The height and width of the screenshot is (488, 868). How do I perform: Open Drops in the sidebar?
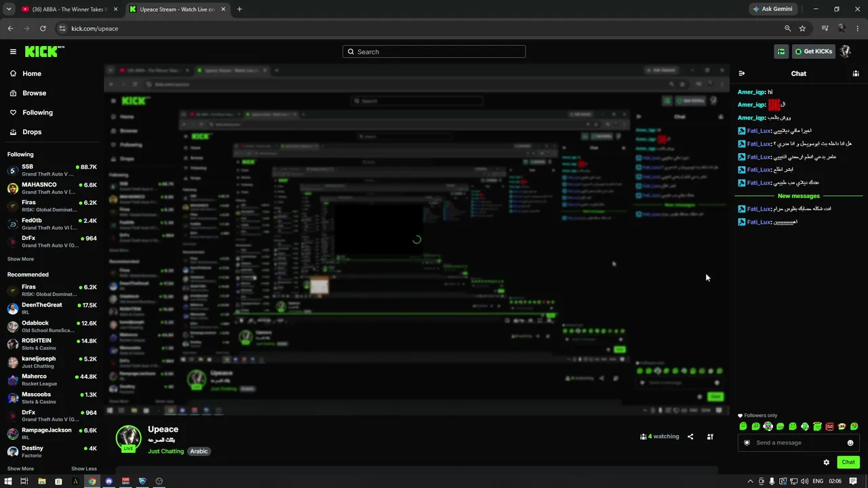point(32,132)
